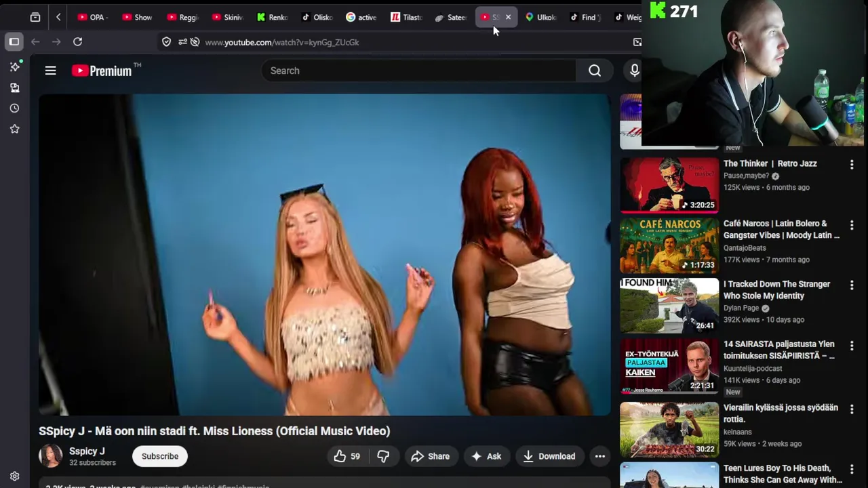Open site permissions icon in address bar

(x=182, y=42)
